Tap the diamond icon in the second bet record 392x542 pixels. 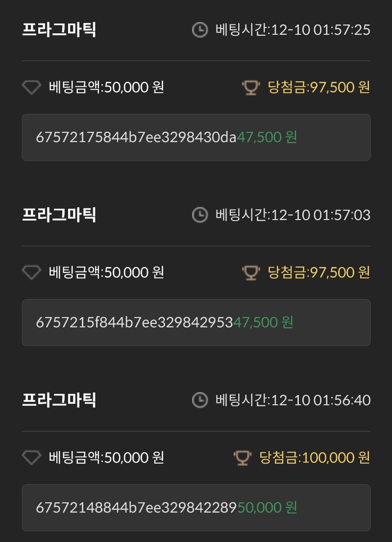(31, 272)
